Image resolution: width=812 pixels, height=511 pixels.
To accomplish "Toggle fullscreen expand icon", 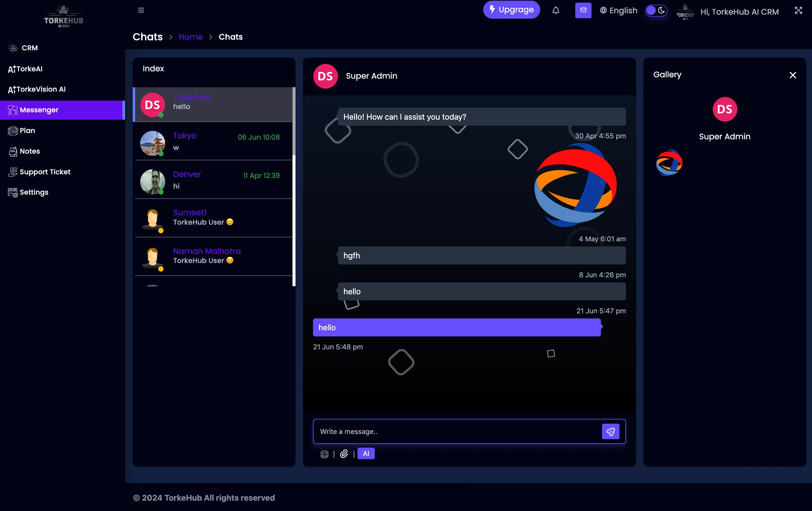I will click(x=798, y=10).
